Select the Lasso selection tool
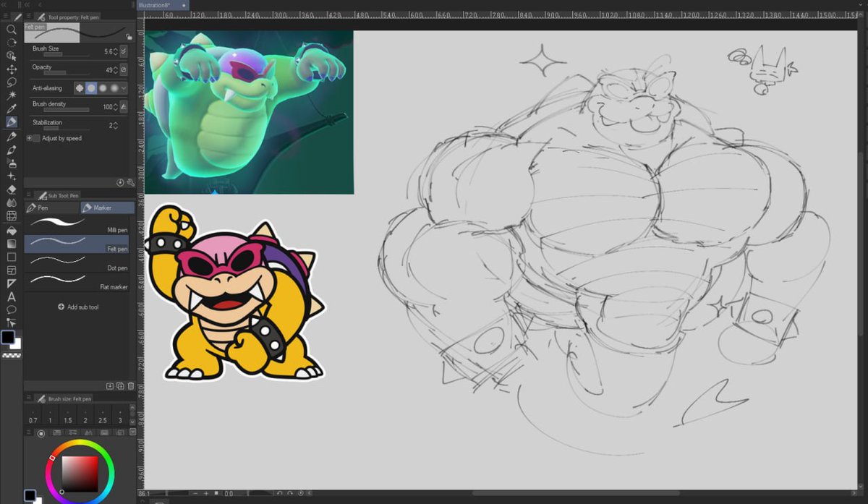The height and width of the screenshot is (504, 868). point(12,82)
